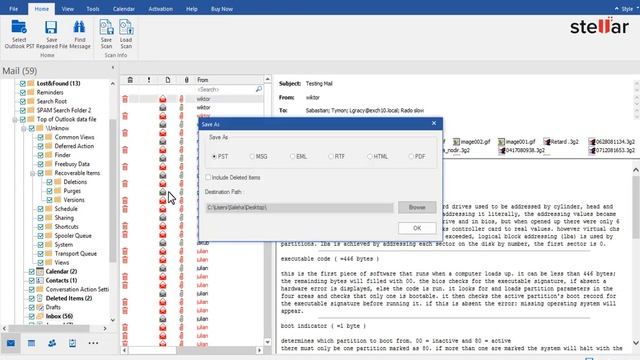Uncheck the Reminders folder checkbox
This screenshot has width=640, height=360.
(23, 92)
